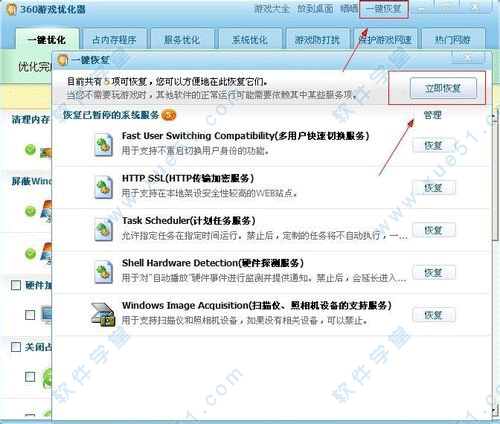
Task: Click the Task Scheduler service icon
Action: (x=103, y=229)
